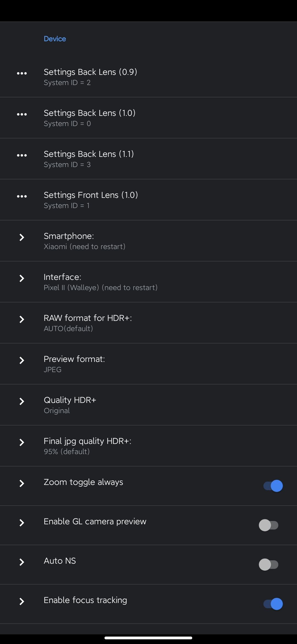Turn on the Auto NS switch
297x644 pixels.
pos(268,564)
